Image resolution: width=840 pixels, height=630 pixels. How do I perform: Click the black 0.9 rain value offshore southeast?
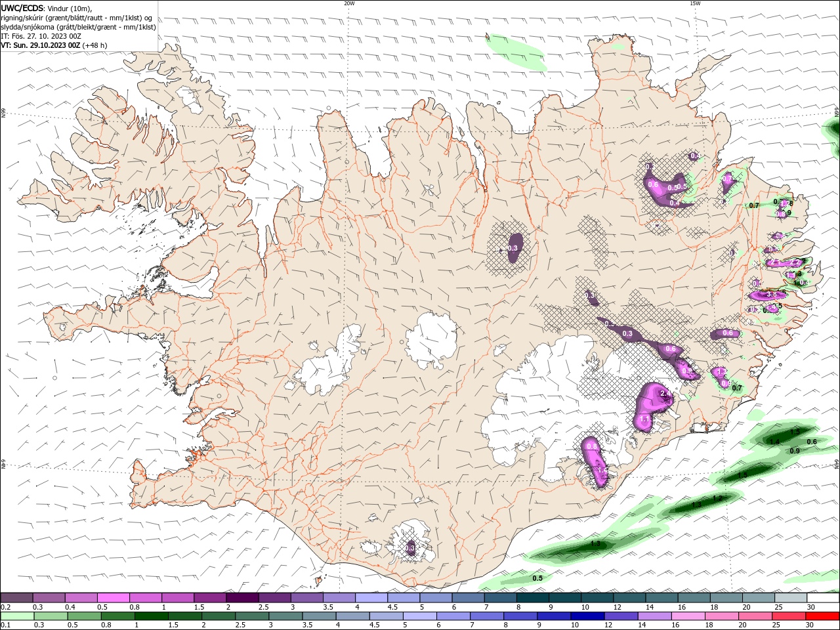coord(795,451)
